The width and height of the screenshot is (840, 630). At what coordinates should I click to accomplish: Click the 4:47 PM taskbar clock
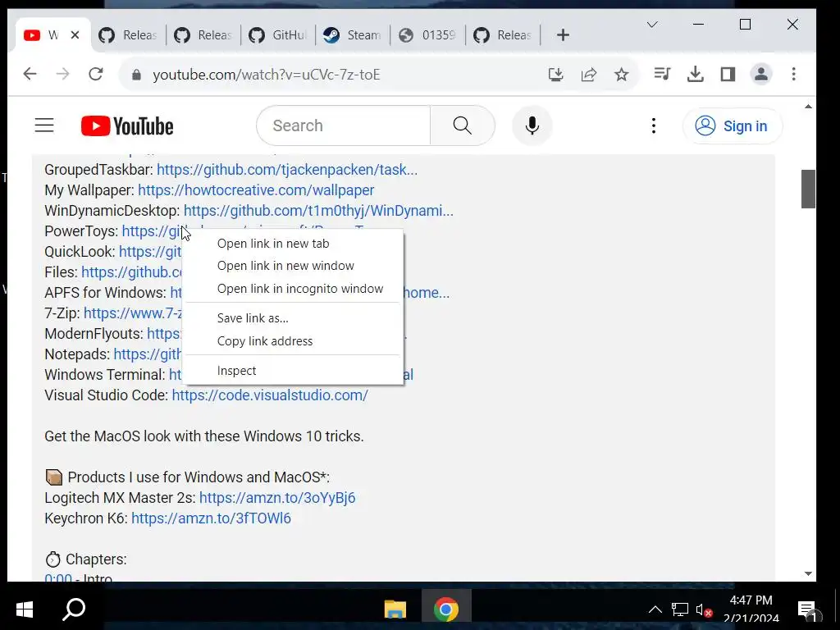click(x=751, y=600)
